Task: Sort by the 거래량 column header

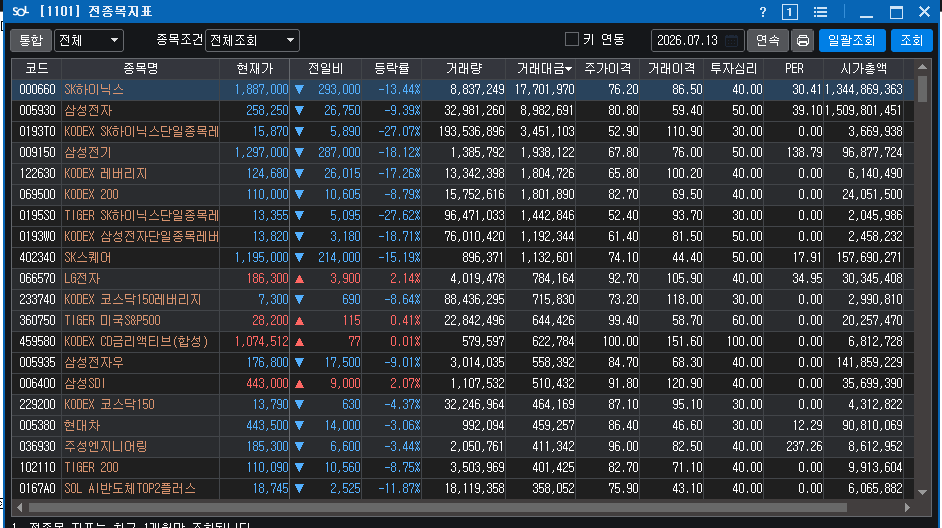Action: click(x=464, y=68)
